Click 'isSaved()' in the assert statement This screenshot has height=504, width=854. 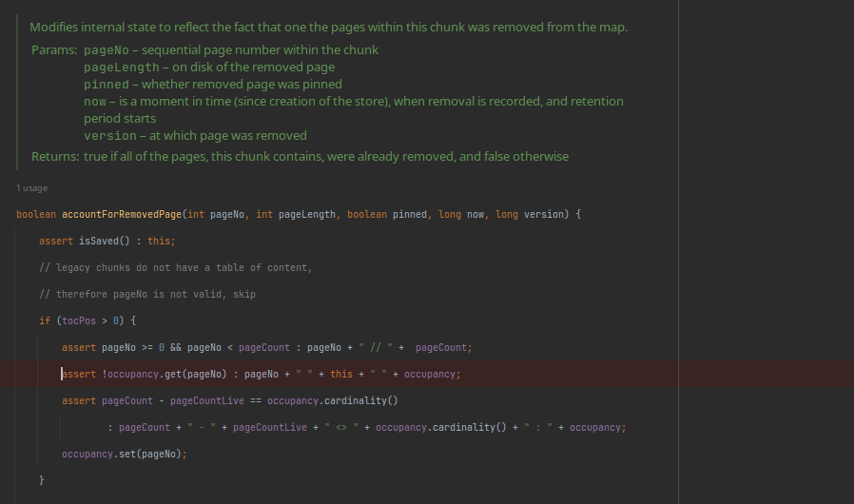tap(105, 241)
